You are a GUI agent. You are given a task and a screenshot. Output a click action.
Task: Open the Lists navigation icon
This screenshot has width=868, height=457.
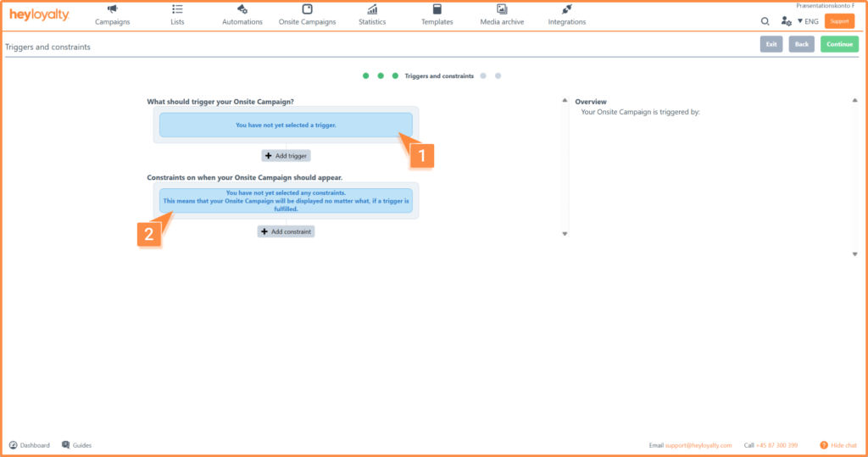point(177,9)
